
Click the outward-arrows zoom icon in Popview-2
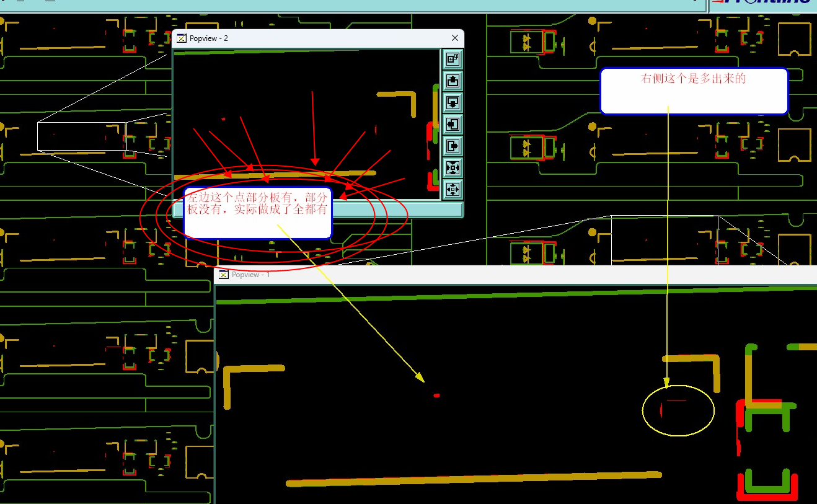453,188
